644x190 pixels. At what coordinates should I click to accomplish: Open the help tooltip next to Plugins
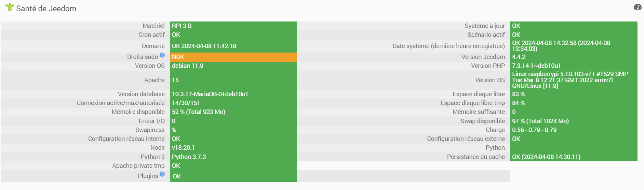(162, 174)
